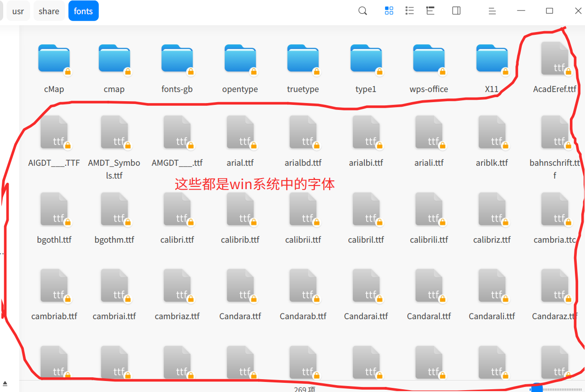Go to the usr breadcrumb
This screenshot has height=392, width=585.
[x=18, y=11]
